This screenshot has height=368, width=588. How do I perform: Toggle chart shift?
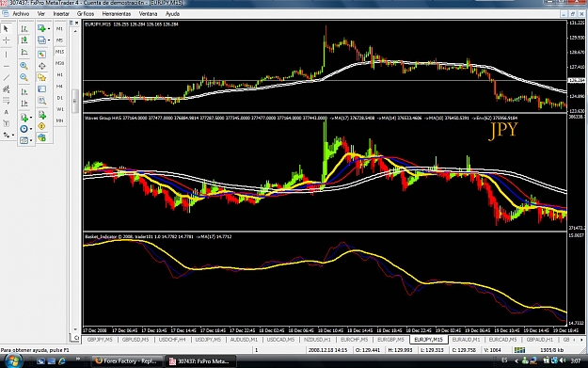pos(24,104)
